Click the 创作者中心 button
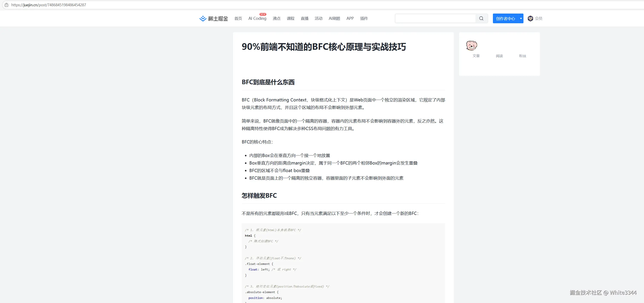644x303 pixels. coord(506,18)
